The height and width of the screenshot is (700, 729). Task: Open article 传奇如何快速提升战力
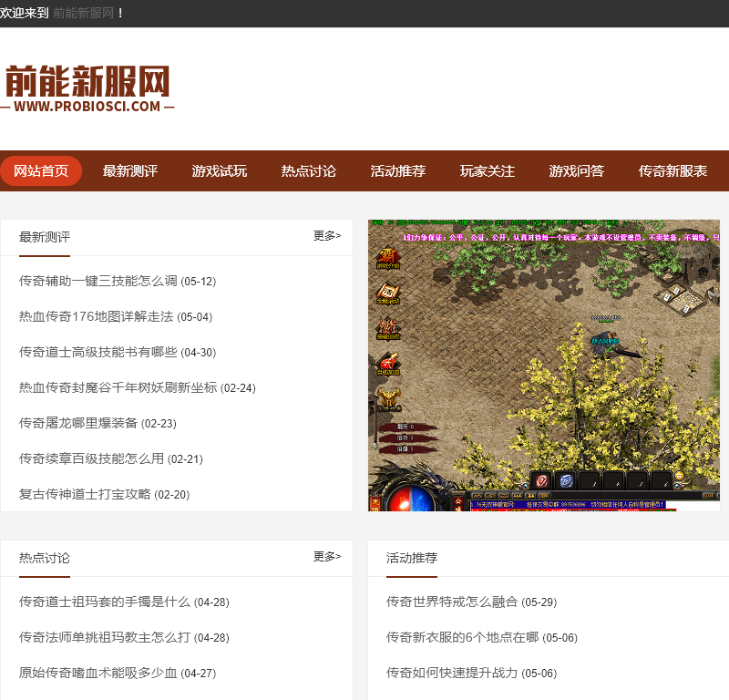tap(452, 673)
